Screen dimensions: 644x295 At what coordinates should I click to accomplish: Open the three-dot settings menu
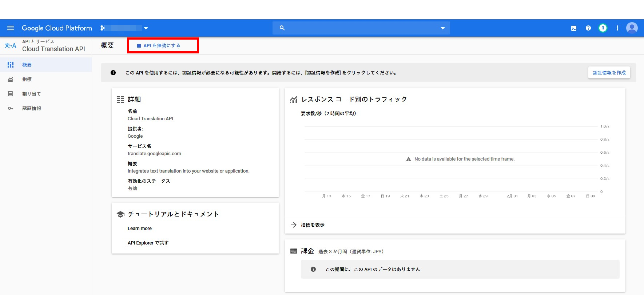click(x=617, y=28)
